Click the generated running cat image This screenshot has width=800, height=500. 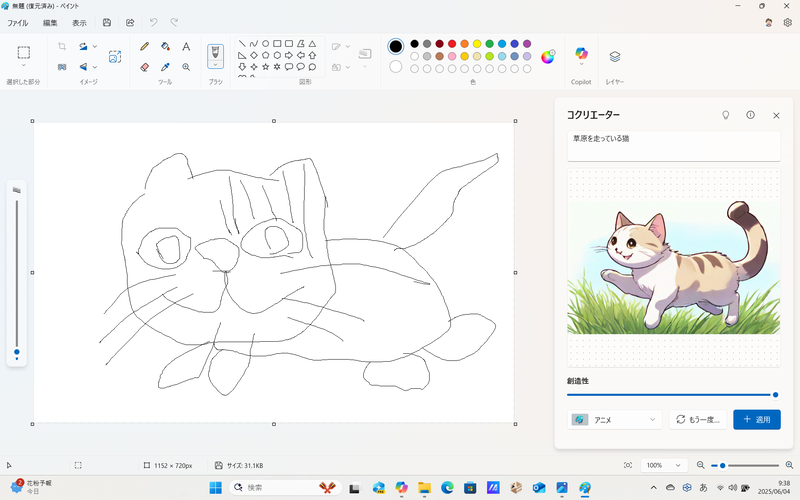click(x=674, y=266)
